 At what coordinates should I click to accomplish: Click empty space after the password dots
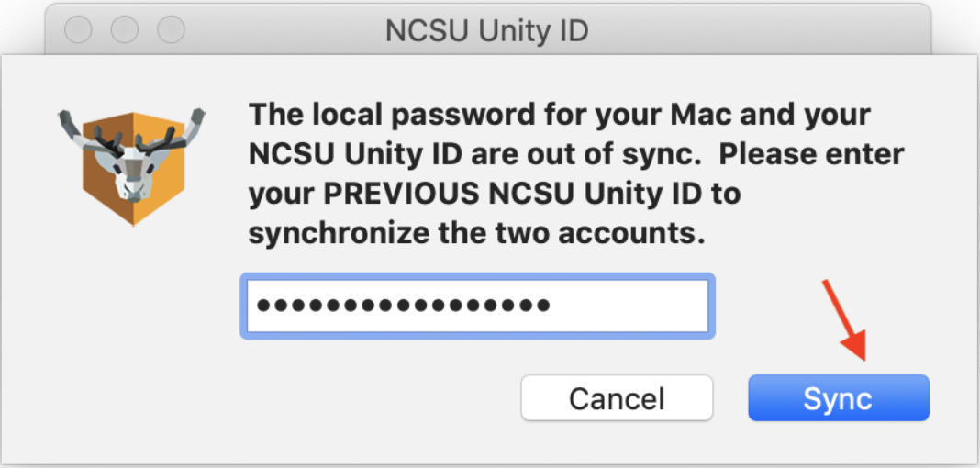(633, 306)
